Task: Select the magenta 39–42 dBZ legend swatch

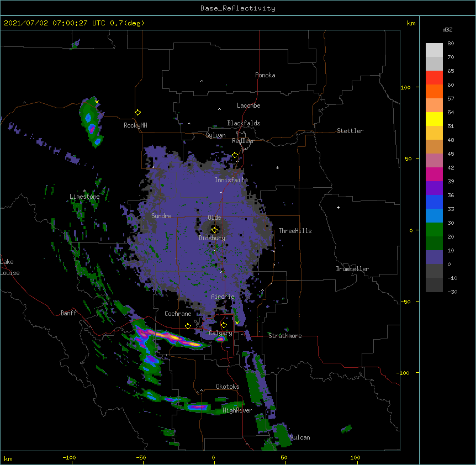Action: (x=434, y=174)
